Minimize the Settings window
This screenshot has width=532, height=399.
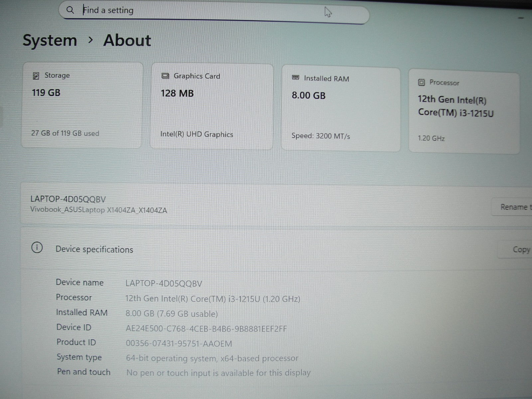[521, 17]
